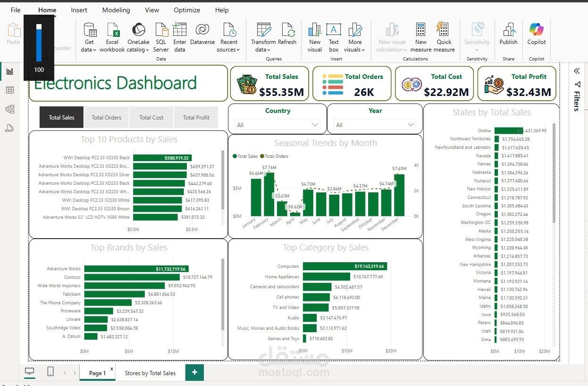Open the Help ribbon tab

click(x=222, y=10)
